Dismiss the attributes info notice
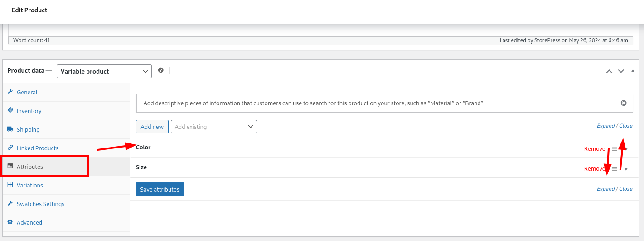 [x=624, y=103]
